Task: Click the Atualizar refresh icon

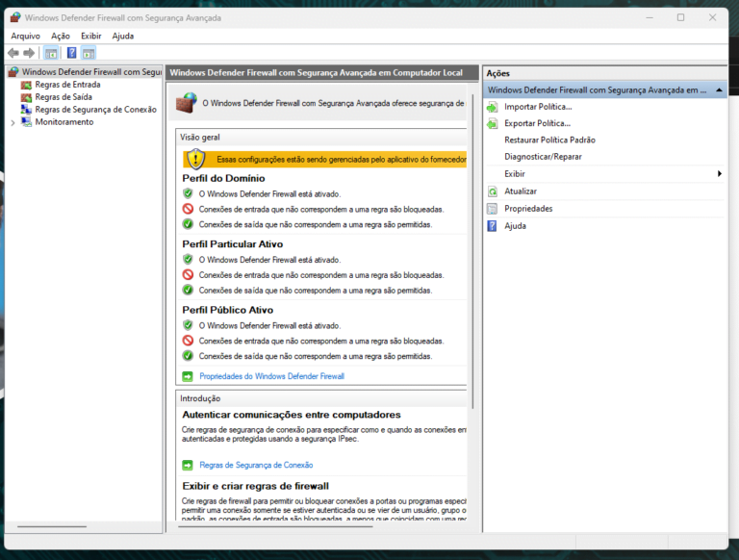Action: pos(492,191)
